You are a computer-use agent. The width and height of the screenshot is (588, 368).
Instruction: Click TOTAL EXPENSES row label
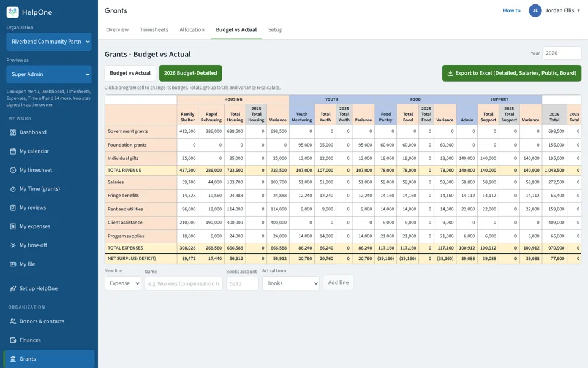point(141,248)
